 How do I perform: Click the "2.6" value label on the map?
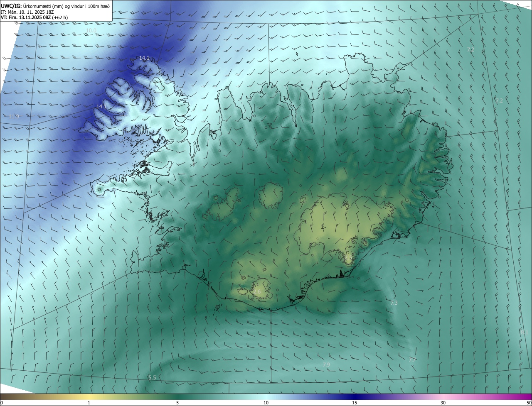tap(257, 292)
